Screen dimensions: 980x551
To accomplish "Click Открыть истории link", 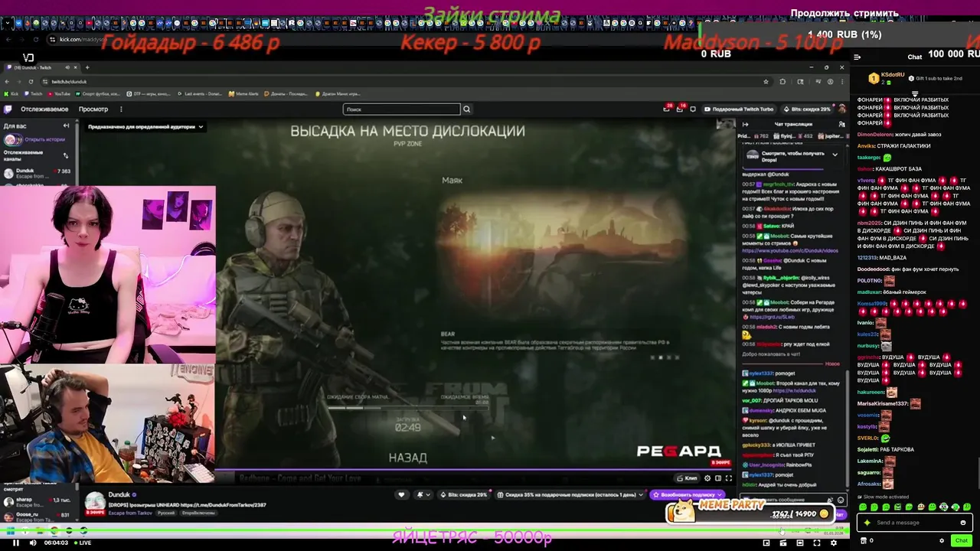I will pyautogui.click(x=44, y=139).
